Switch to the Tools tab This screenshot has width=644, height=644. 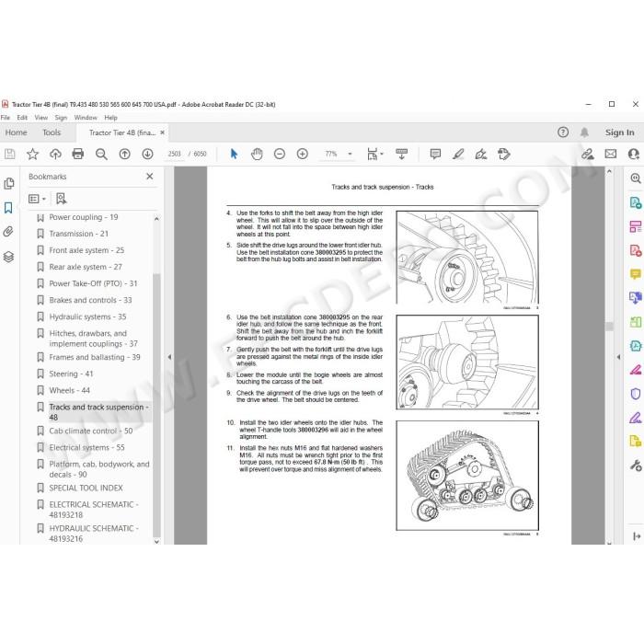point(52,132)
